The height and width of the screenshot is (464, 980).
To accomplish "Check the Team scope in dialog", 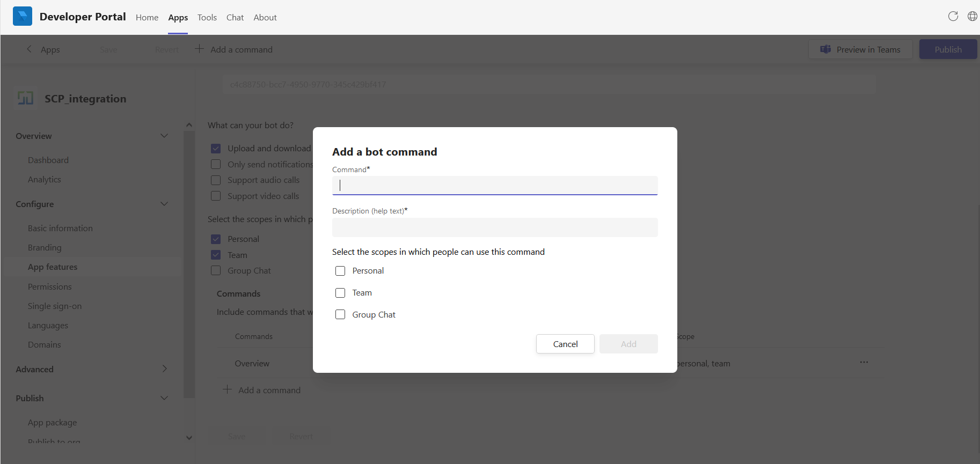I will pos(340,293).
